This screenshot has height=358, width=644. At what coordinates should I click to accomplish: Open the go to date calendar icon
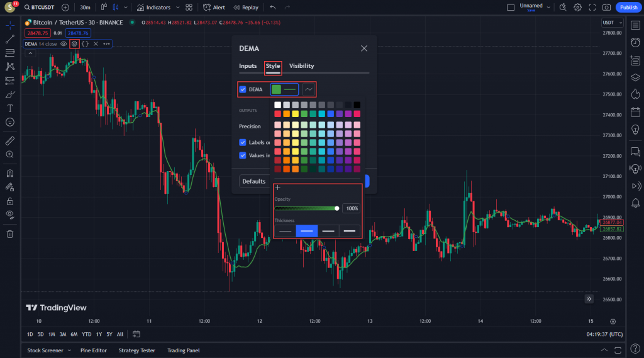pos(136,334)
